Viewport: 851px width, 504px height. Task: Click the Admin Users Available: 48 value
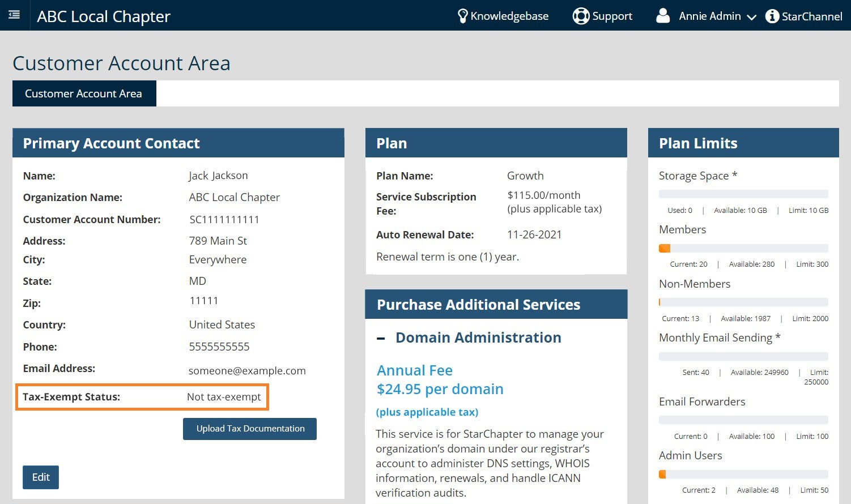click(758, 490)
